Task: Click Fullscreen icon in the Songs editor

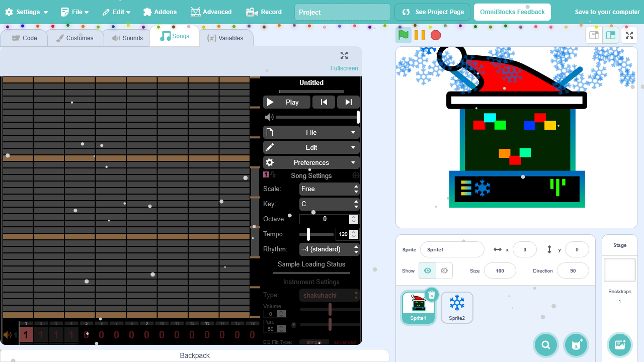Action: point(344,55)
